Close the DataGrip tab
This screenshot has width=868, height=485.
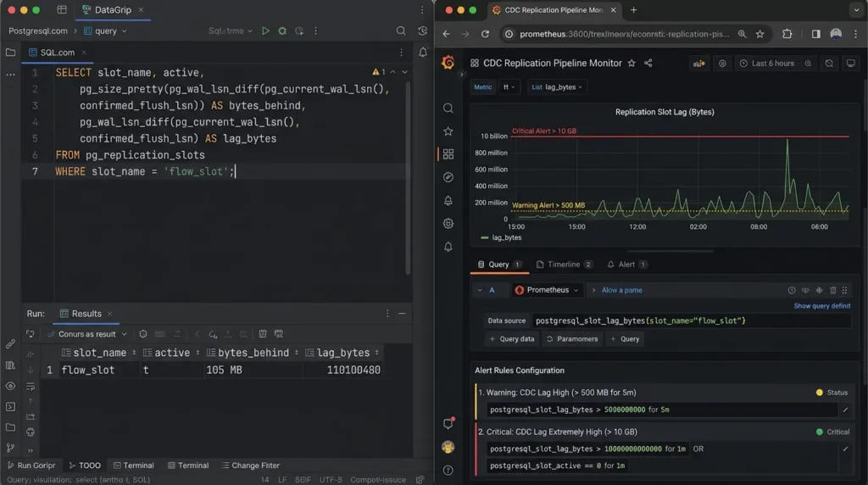(142, 10)
